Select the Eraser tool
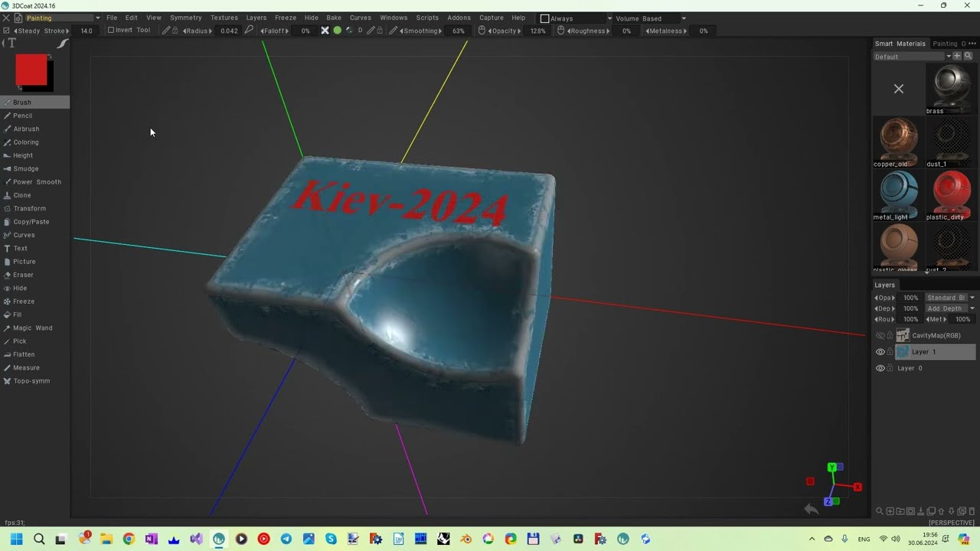This screenshot has height=551, width=980. pyautogui.click(x=34, y=275)
